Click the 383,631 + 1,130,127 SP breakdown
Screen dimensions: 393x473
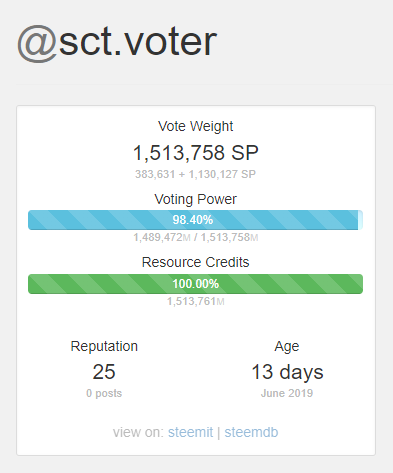pyautogui.click(x=195, y=174)
